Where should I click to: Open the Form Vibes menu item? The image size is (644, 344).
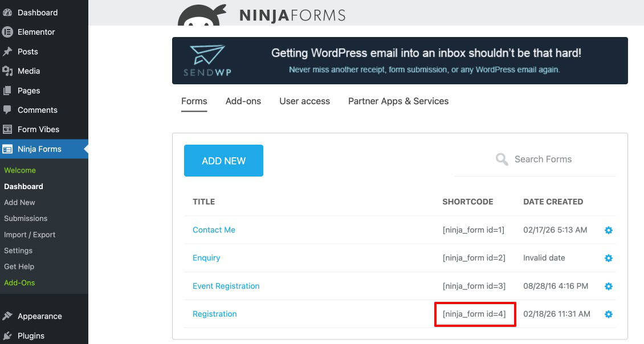(x=44, y=129)
